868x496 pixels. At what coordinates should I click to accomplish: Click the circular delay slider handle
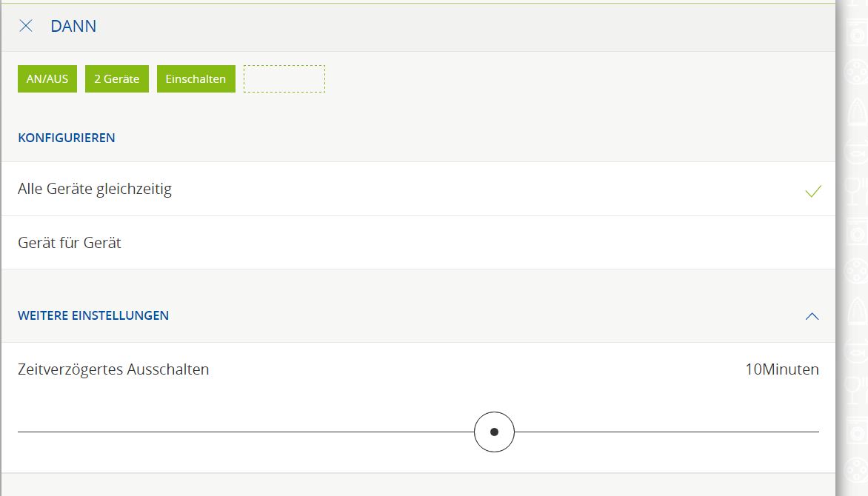click(494, 432)
